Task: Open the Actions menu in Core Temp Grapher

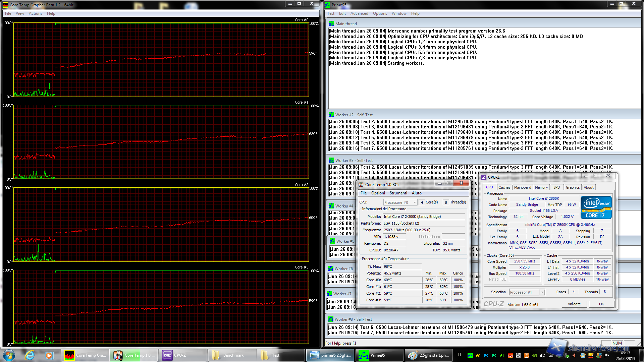Action: (x=35, y=13)
